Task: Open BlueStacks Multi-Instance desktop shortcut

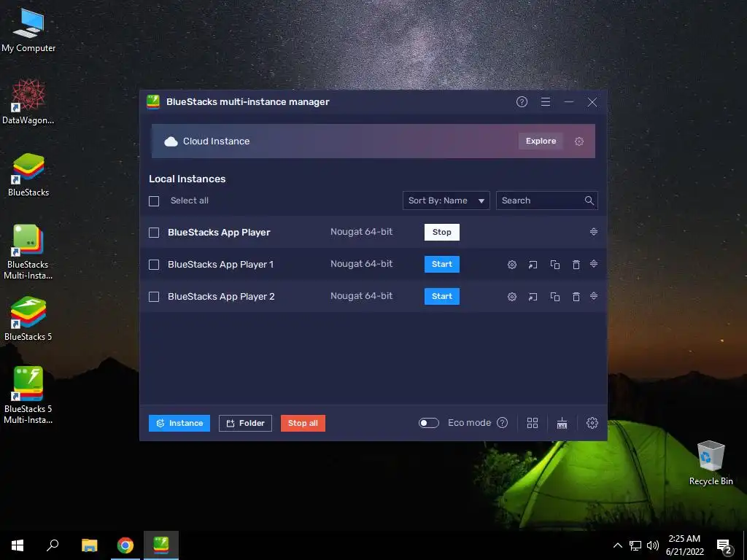Action: pyautogui.click(x=28, y=252)
